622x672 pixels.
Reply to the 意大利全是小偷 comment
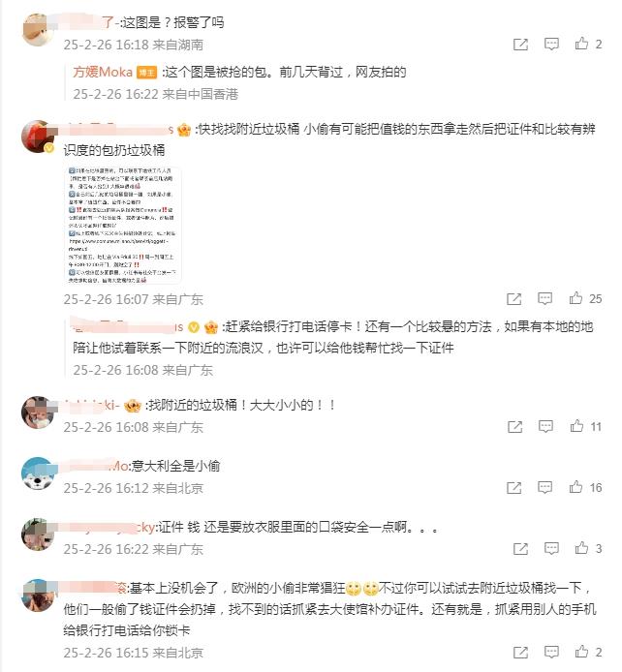[544, 487]
